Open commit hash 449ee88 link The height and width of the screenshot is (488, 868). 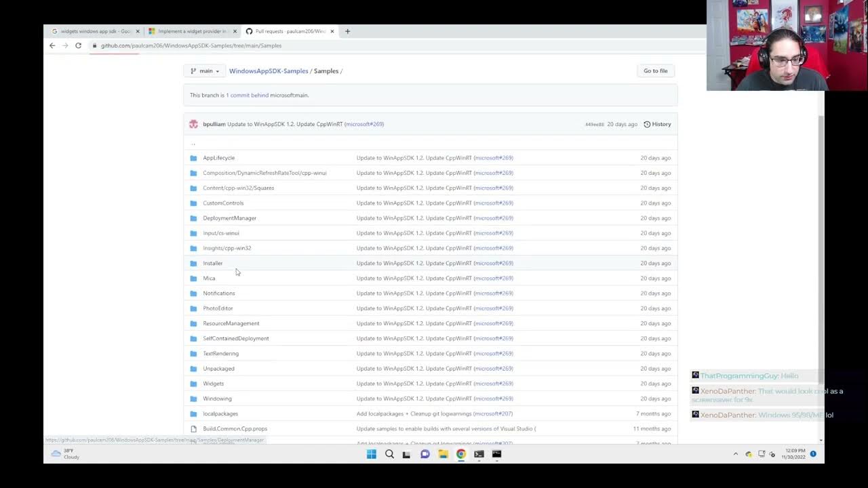coord(594,125)
